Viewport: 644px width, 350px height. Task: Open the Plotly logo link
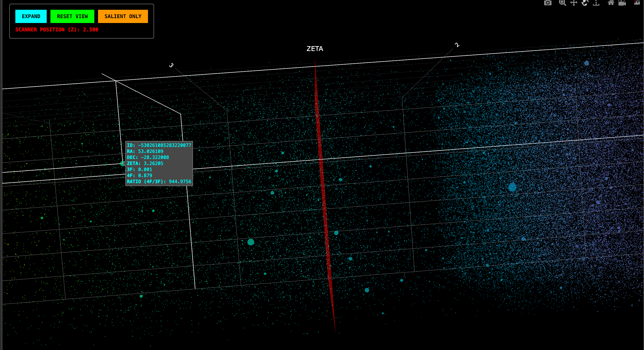click(x=637, y=3)
